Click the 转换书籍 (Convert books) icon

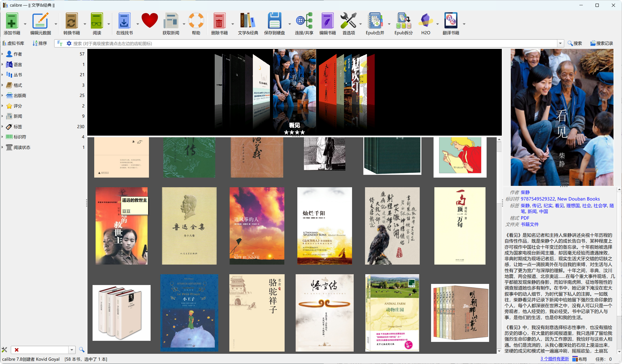[x=71, y=21]
